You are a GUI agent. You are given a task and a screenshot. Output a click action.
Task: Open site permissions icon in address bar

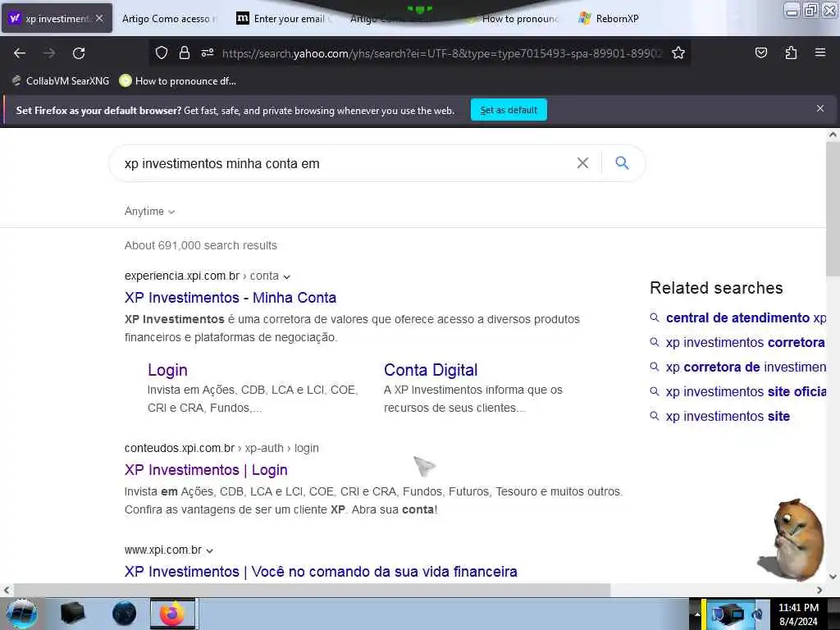click(208, 52)
